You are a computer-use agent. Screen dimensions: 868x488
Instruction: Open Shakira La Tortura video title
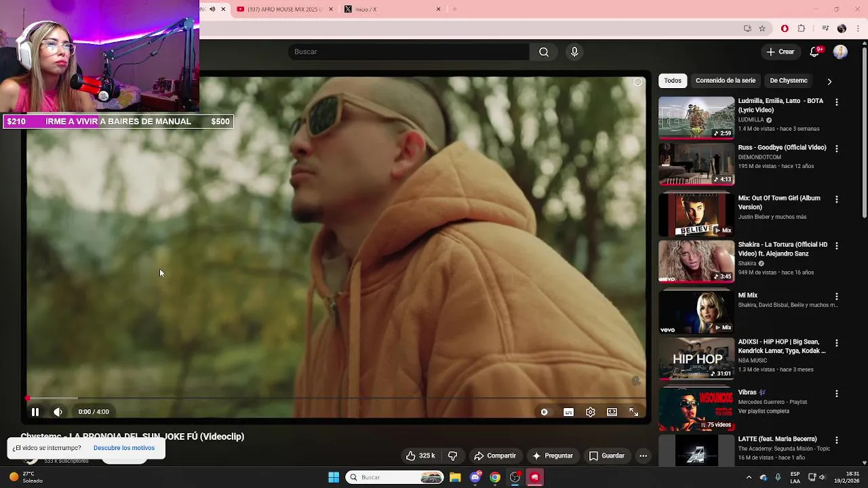point(783,249)
